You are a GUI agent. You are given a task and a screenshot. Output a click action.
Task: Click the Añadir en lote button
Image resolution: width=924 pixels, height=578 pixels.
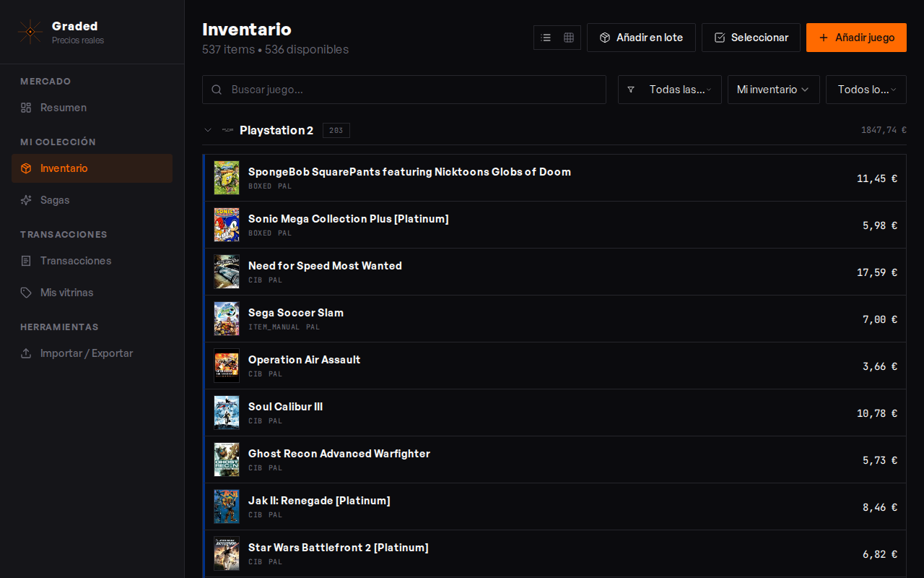pyautogui.click(x=641, y=38)
